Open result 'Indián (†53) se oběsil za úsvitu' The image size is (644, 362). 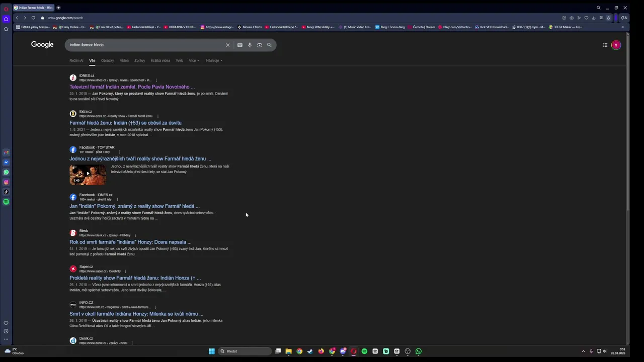(x=125, y=123)
